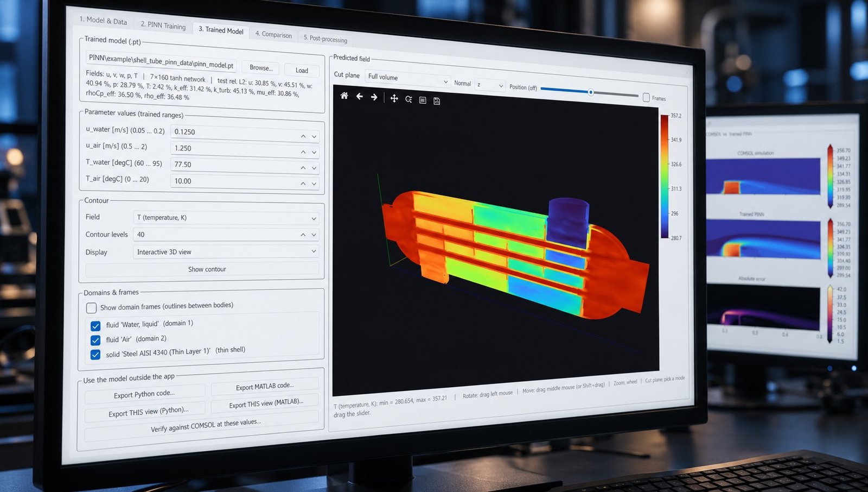Select the 3. Trained Model tab
The height and width of the screenshot is (492, 868).
tap(221, 30)
